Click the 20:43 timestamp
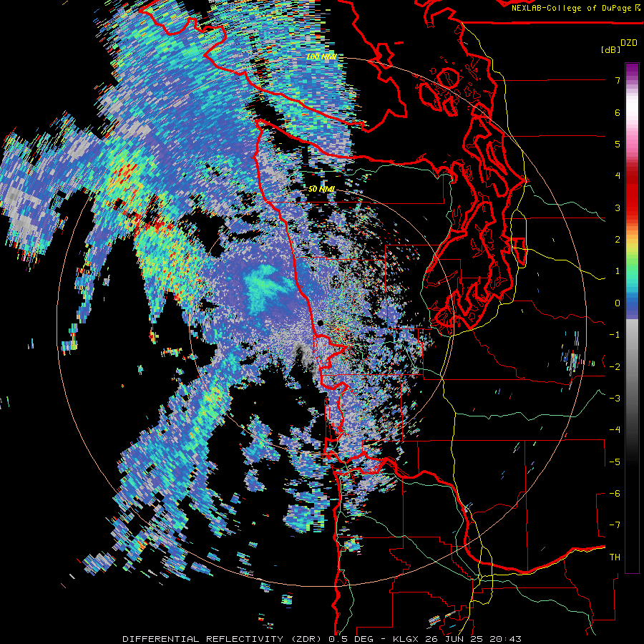The image size is (644, 644). tap(505, 639)
